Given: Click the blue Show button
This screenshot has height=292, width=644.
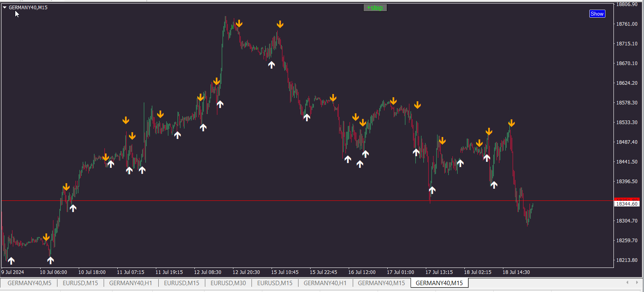Looking at the screenshot, I should (x=597, y=14).
